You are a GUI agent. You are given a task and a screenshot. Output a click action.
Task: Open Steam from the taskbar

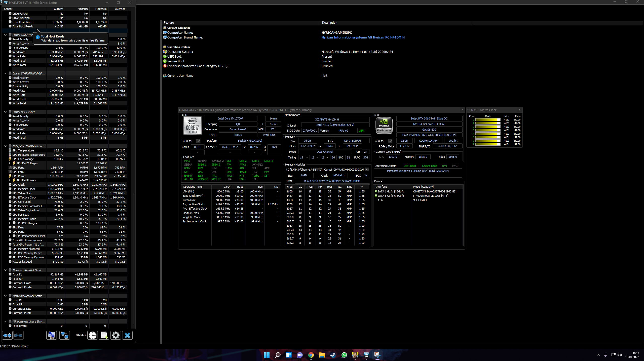point(333,355)
